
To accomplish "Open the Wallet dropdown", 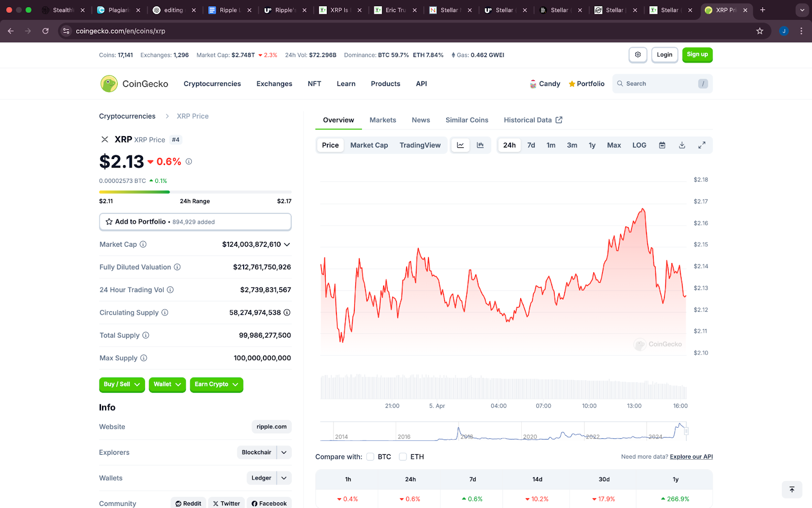I will point(167,385).
